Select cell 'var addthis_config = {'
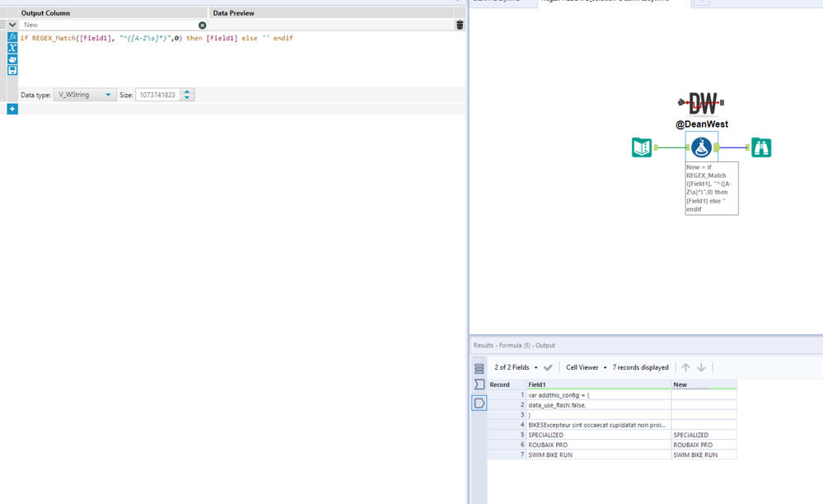Viewport: 823px width, 504px height. [599, 395]
